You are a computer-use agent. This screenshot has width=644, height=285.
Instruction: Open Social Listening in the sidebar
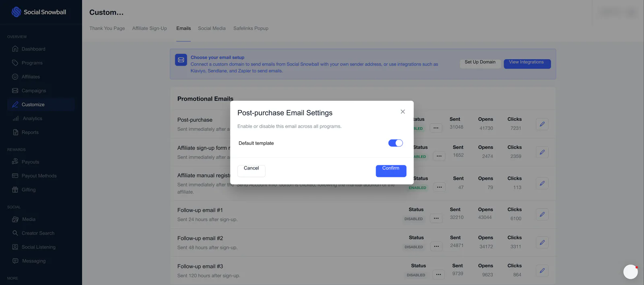39,247
